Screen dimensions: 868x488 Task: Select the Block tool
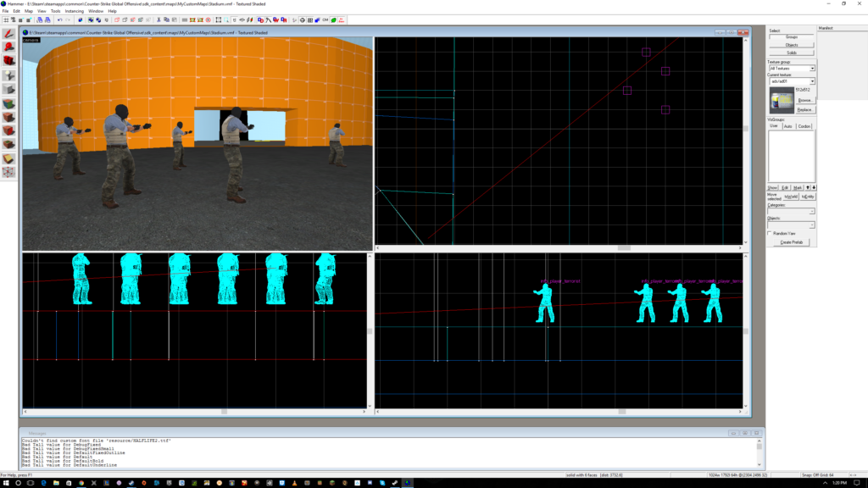point(8,90)
